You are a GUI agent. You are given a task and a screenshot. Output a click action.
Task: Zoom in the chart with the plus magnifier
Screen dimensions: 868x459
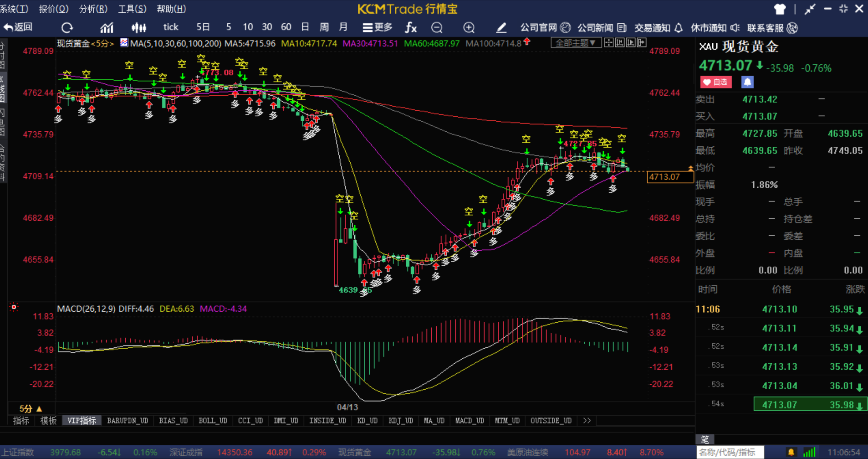pos(469,28)
